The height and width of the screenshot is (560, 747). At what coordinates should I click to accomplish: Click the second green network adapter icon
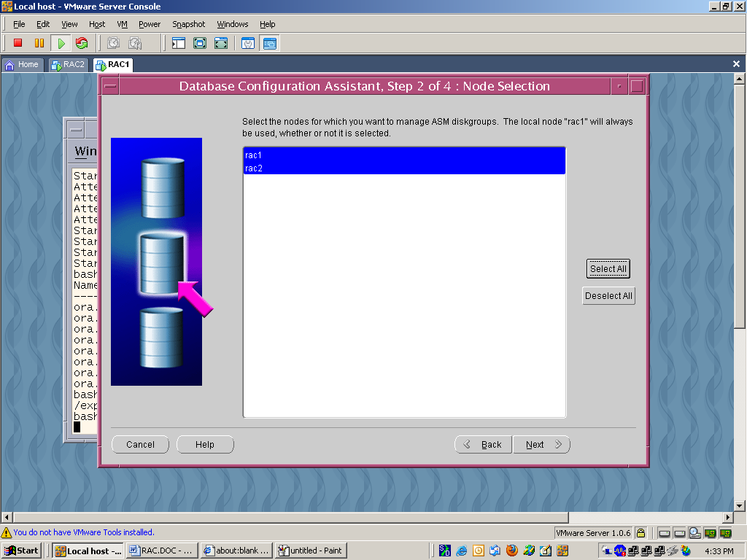tap(726, 533)
